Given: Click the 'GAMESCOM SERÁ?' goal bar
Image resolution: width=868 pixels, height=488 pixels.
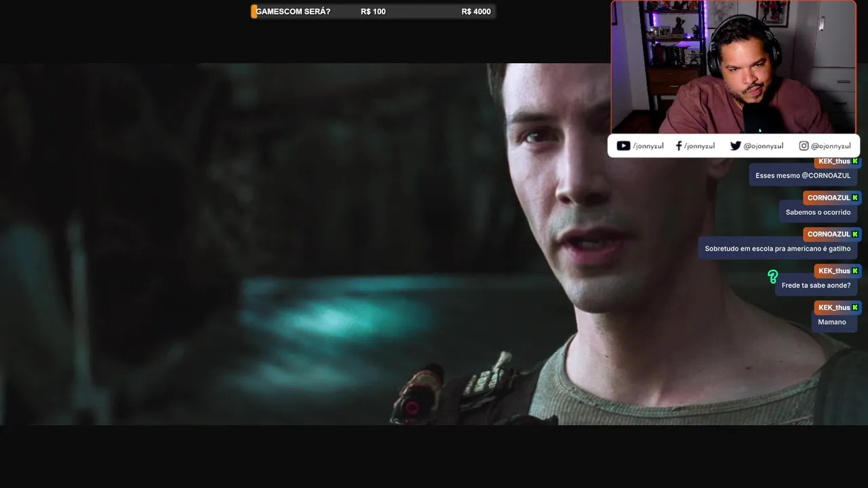Looking at the screenshot, I should (373, 12).
